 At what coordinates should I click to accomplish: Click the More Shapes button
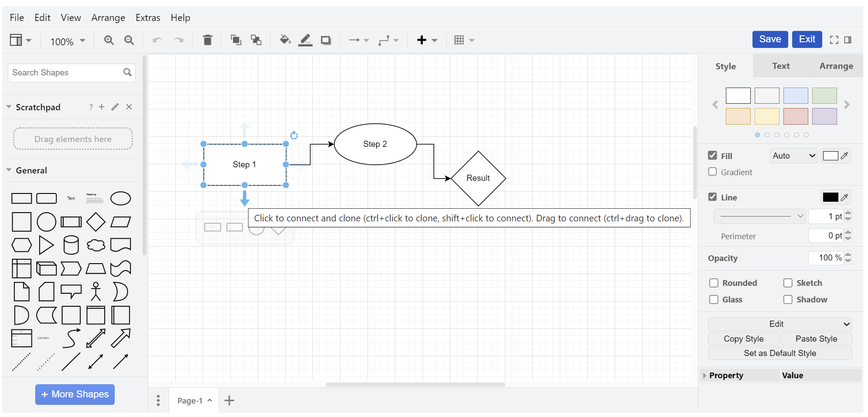(75, 394)
